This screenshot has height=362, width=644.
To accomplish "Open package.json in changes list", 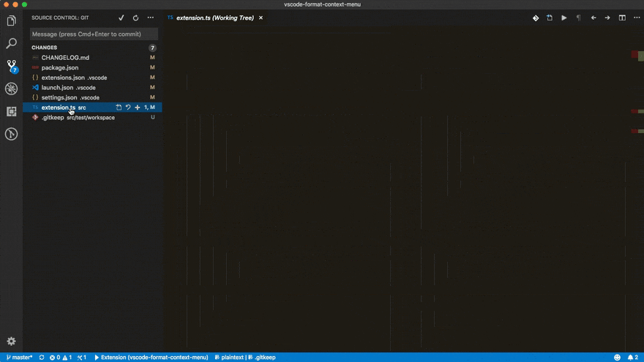I will coord(92,67).
